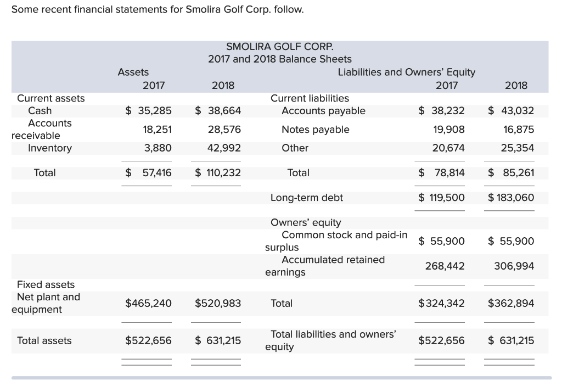Viewport: 562px width, 392px height.
Task: Click current liabilities total $85,261
Action: [x=511, y=173]
